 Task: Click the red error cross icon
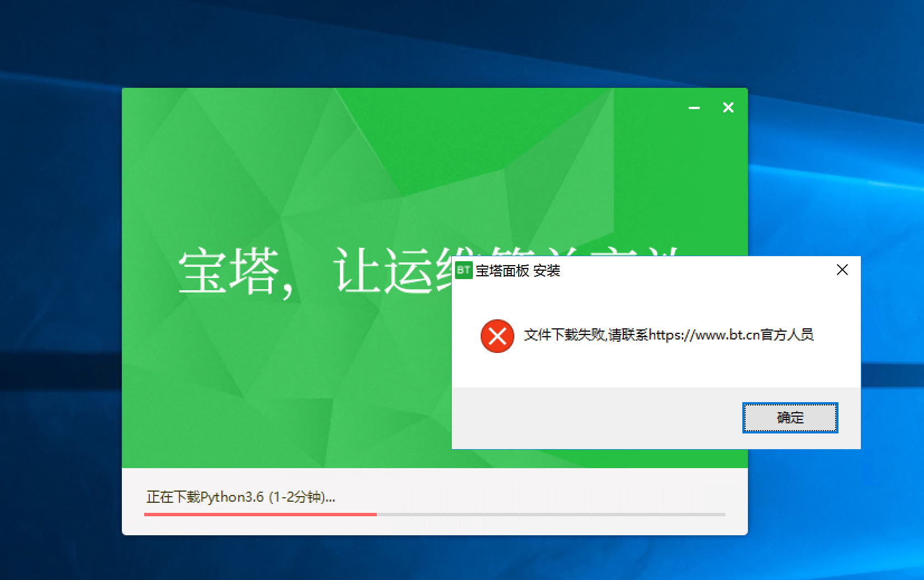click(x=497, y=336)
